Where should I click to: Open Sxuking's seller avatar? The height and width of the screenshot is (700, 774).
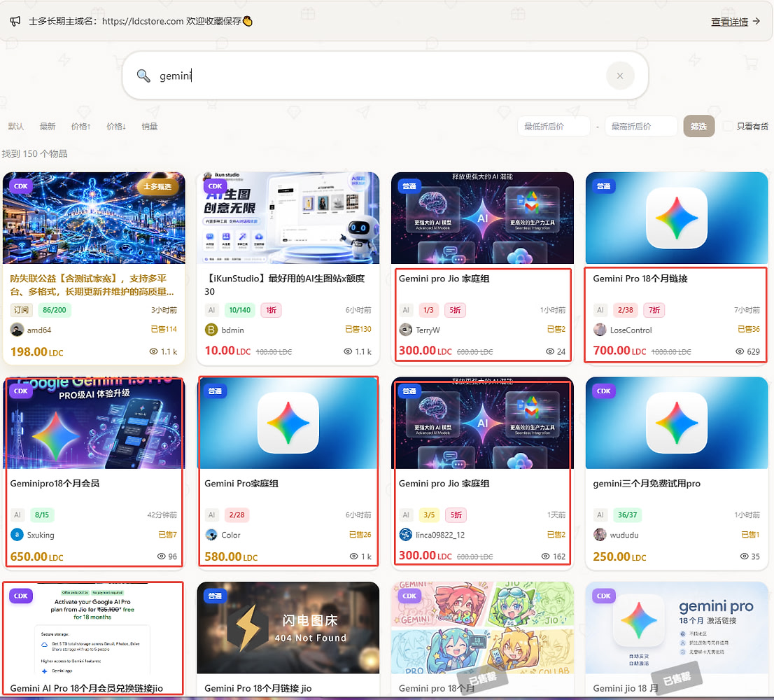point(17,535)
